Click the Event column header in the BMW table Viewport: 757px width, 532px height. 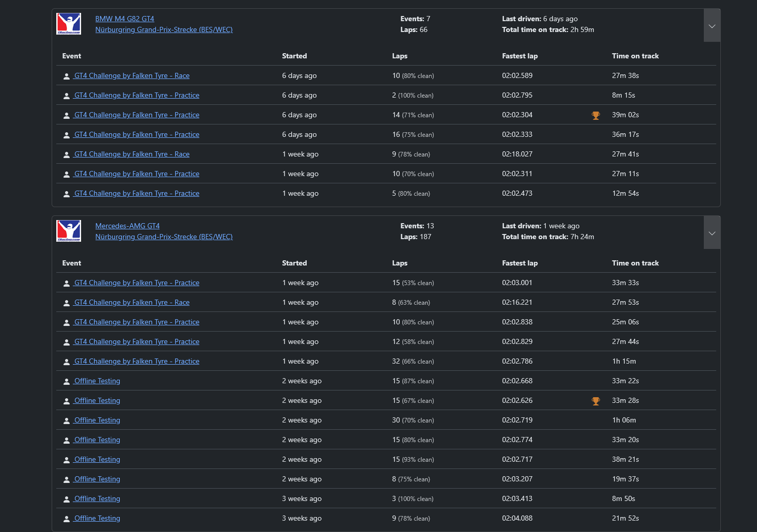pos(72,56)
